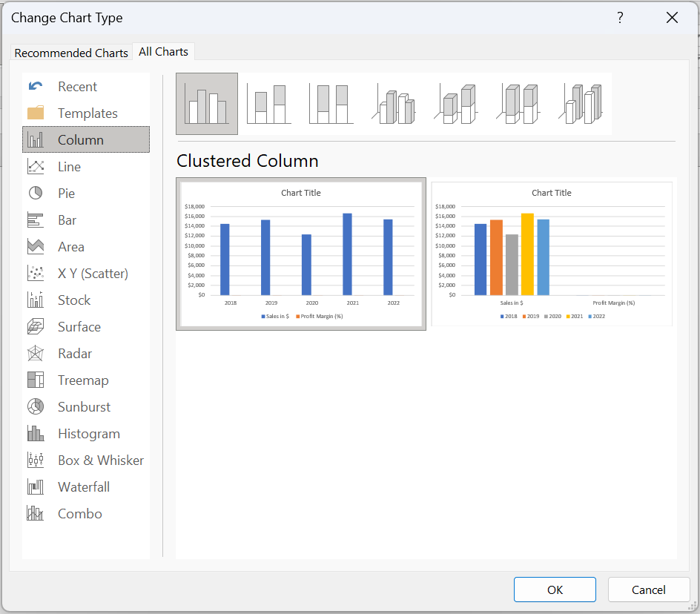Image resolution: width=700 pixels, height=614 pixels.
Task: Select the 3-D Clustered Column icon
Action: [x=393, y=103]
